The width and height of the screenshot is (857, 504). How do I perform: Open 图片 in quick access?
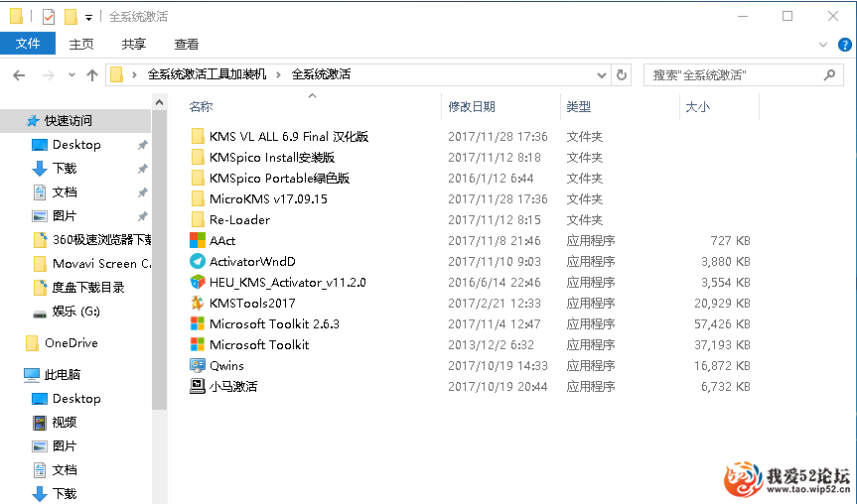pyautogui.click(x=64, y=215)
